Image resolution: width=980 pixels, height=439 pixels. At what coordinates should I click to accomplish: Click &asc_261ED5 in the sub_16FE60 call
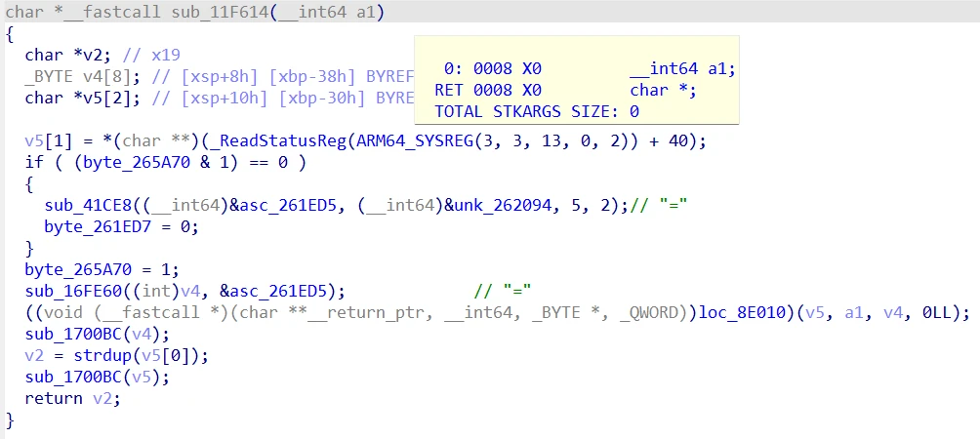[275, 291]
